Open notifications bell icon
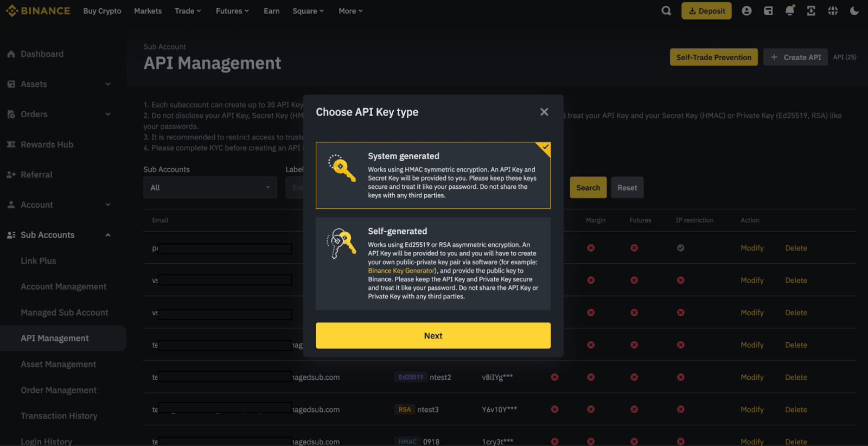Screen dimensions: 868x446 pos(790,11)
